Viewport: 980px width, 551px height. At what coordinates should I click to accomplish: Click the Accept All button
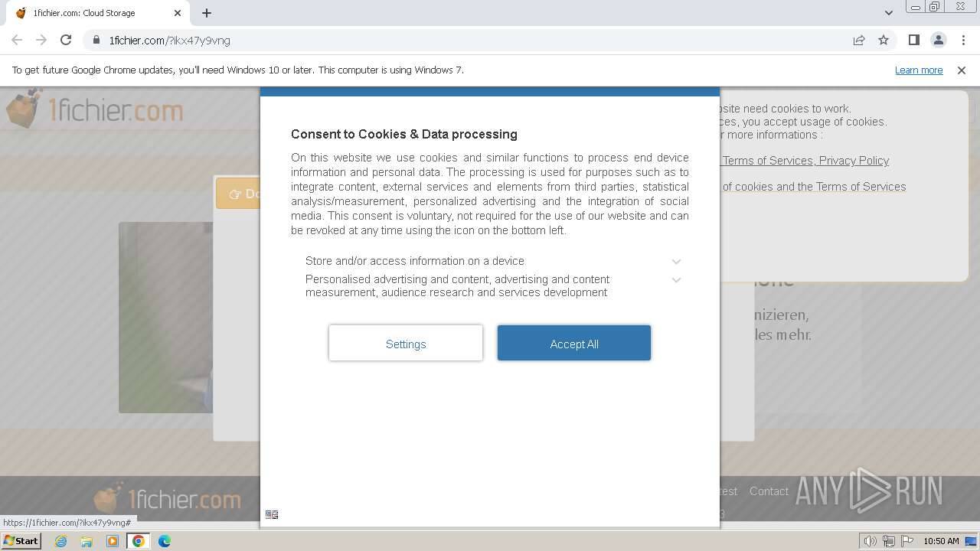click(x=574, y=343)
